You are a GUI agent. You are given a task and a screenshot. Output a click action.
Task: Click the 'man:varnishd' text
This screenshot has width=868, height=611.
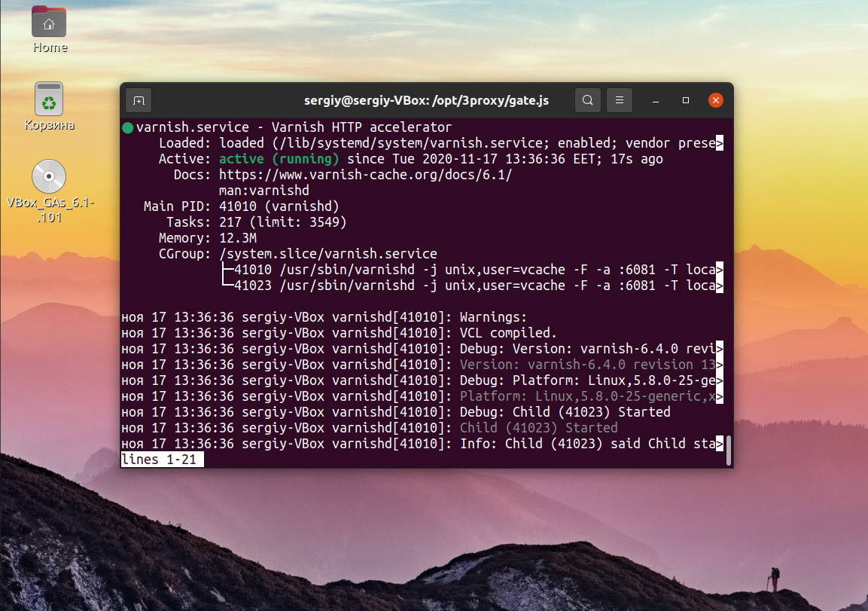pos(264,191)
